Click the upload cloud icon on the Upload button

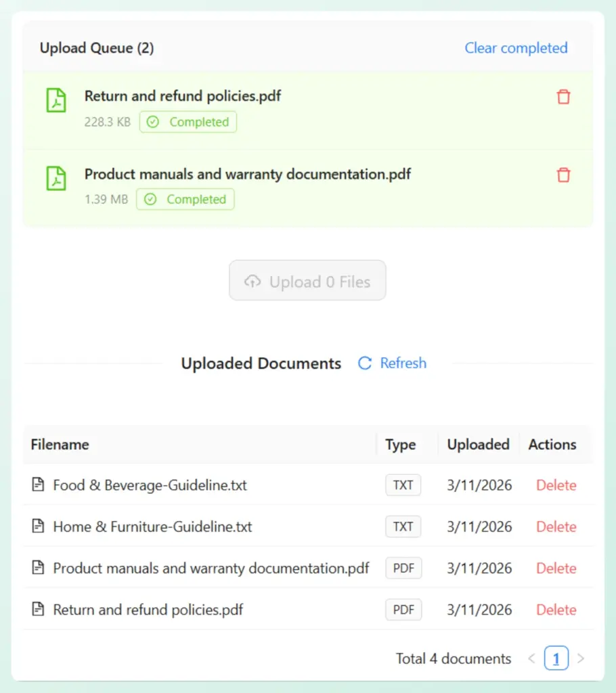(252, 280)
